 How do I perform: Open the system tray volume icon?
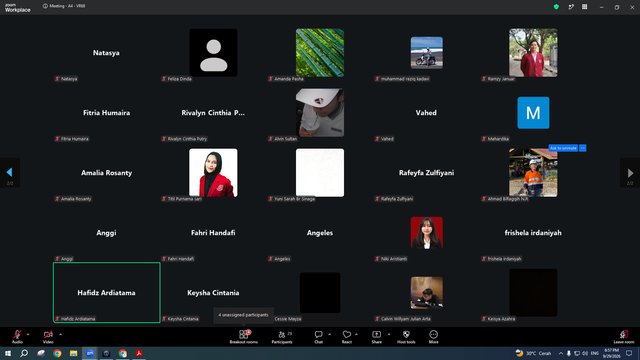coord(584,353)
